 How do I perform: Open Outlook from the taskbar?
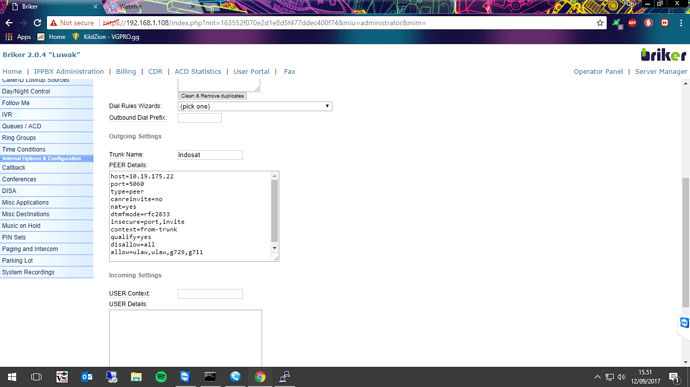tap(87, 377)
